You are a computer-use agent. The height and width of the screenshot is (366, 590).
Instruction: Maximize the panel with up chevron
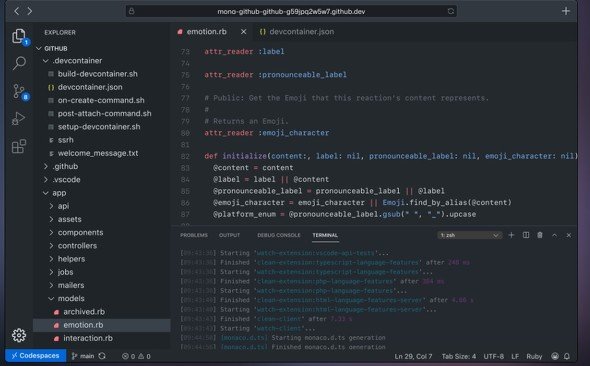tap(554, 235)
